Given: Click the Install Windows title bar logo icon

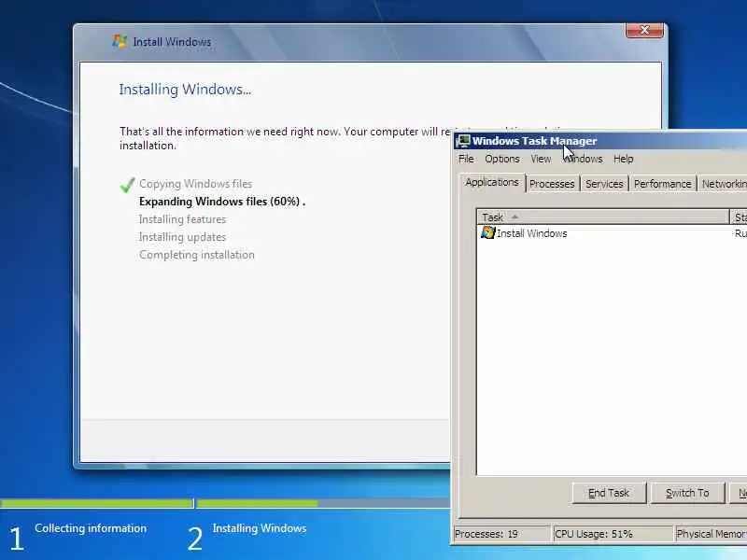Looking at the screenshot, I should pos(120,41).
